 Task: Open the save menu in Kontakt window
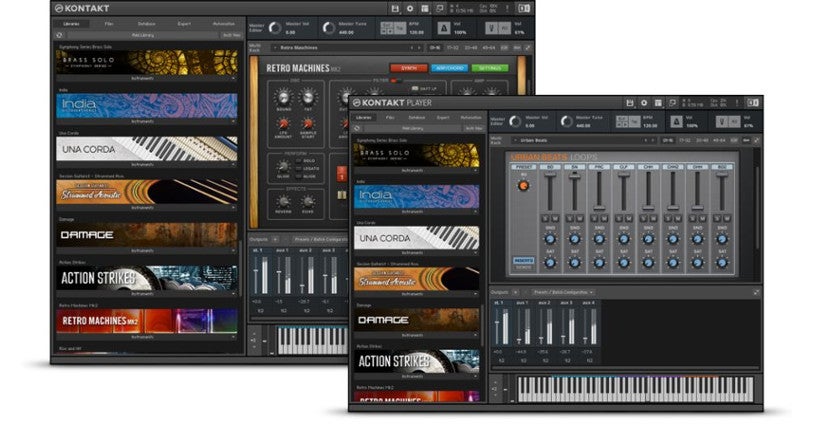[395, 8]
